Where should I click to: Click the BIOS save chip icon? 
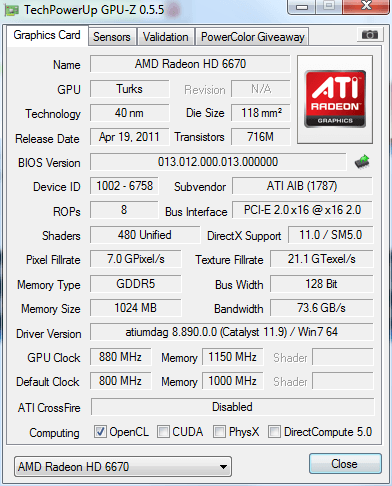coord(362,162)
